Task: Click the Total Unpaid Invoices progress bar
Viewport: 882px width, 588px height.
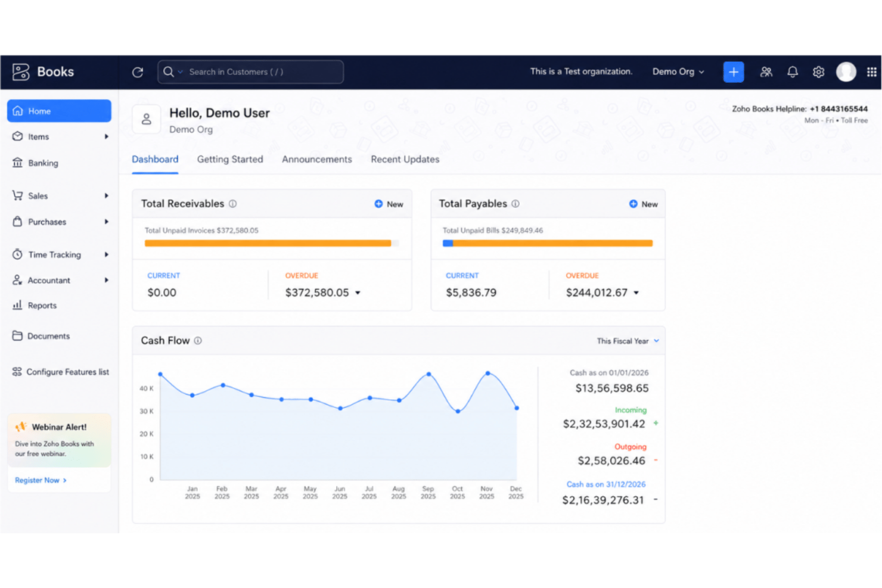Action: pos(272,243)
